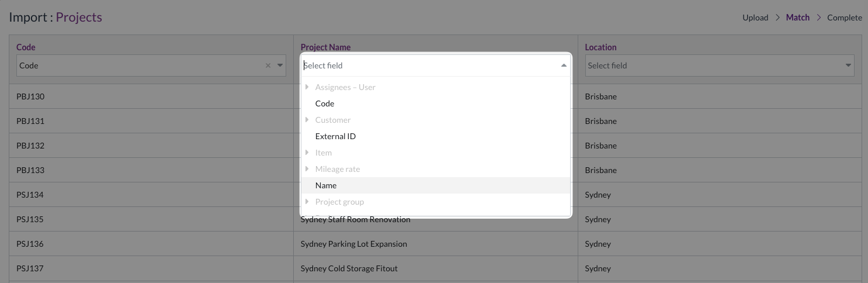868x283 pixels.
Task: Collapse the Project Name field dropdown
Action: (563, 65)
